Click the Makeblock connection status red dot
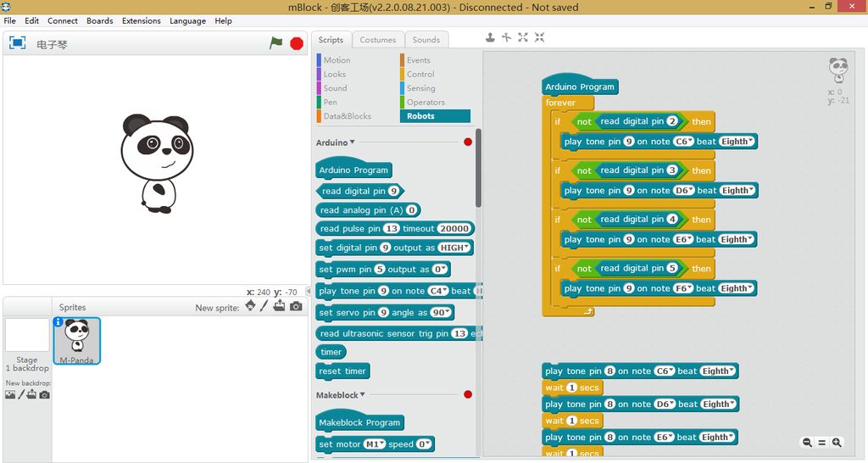This screenshot has height=463, width=868. [x=468, y=395]
